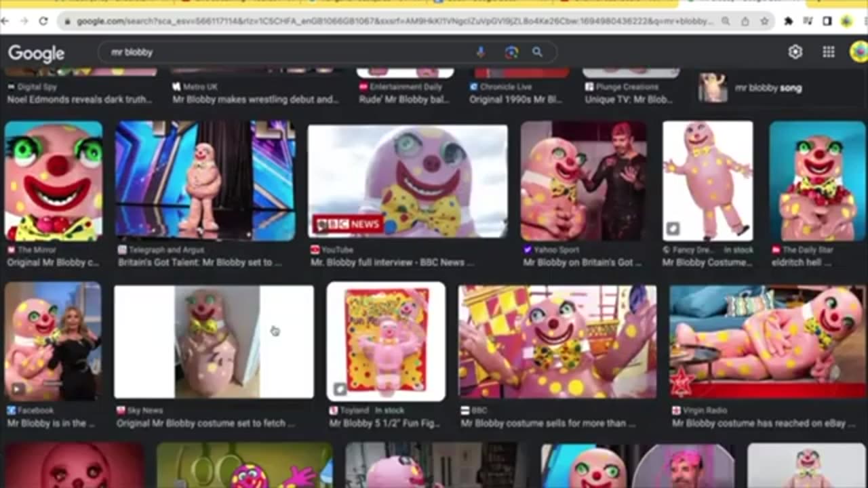Click 'Britain's Got Talent: Mr Blobby set to' link
The width and height of the screenshot is (868, 488).
(x=199, y=262)
